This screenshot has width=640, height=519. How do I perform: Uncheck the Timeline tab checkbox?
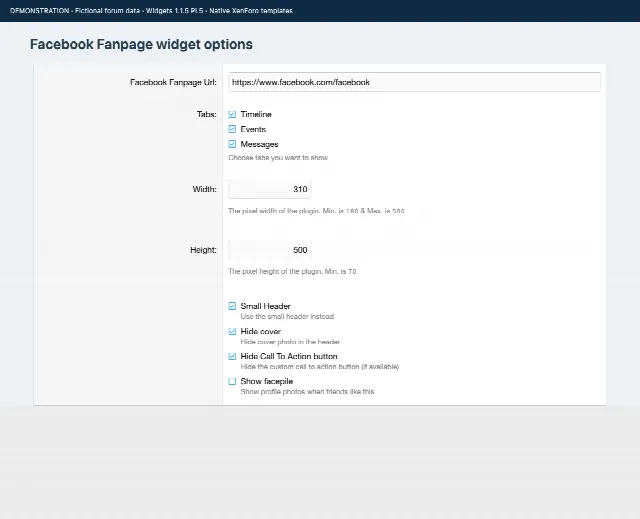(232, 114)
